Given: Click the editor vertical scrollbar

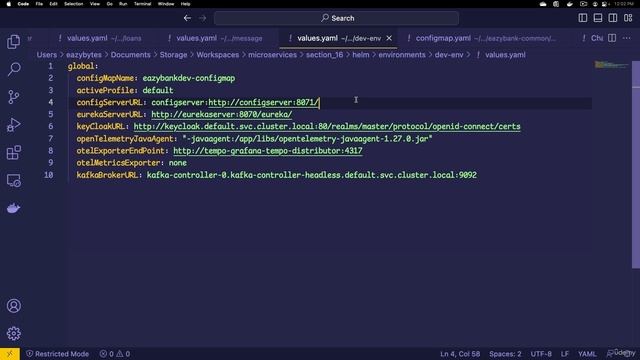Looking at the screenshot, I should (x=636, y=165).
